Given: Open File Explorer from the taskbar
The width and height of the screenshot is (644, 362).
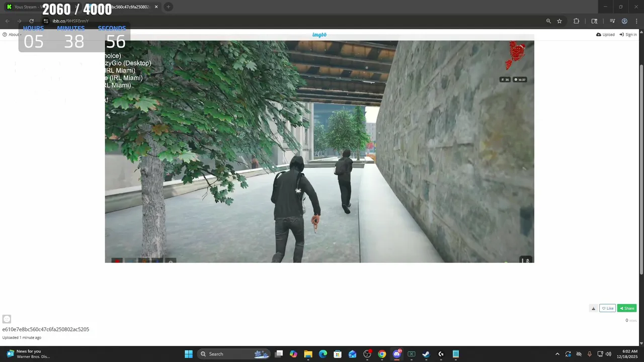Looking at the screenshot, I should coord(308,354).
